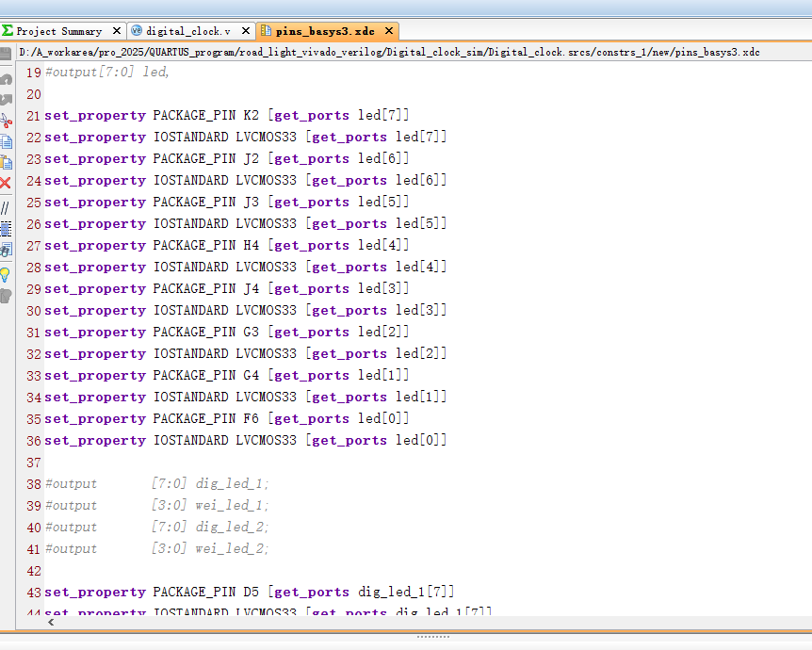The image size is (812, 650).
Task: Delete selection with the red X icon
Action: (x=6, y=183)
